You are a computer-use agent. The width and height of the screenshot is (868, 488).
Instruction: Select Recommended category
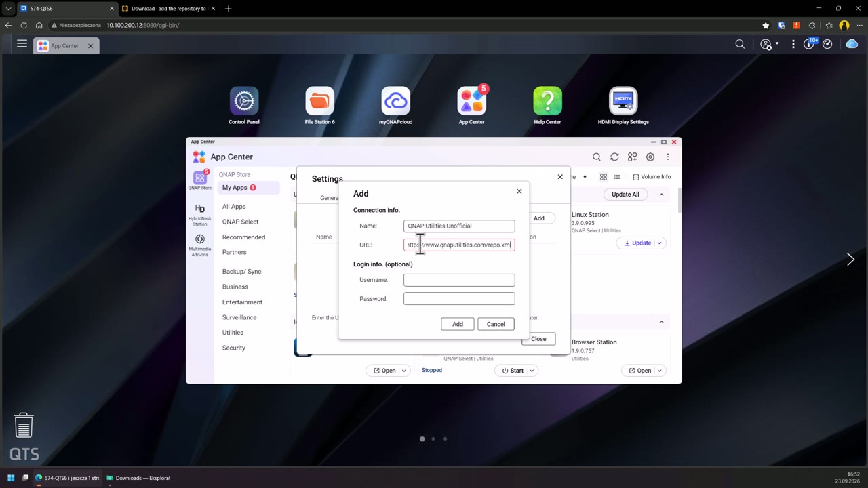click(243, 237)
